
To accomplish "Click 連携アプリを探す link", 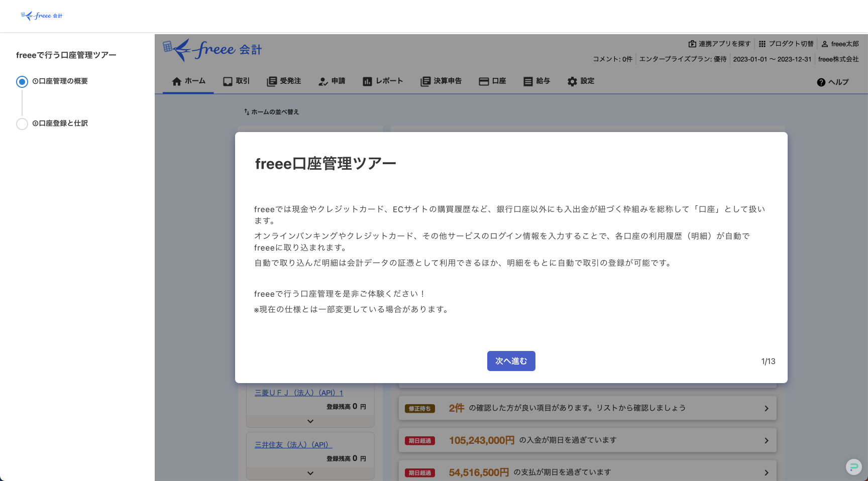I will pyautogui.click(x=724, y=44).
